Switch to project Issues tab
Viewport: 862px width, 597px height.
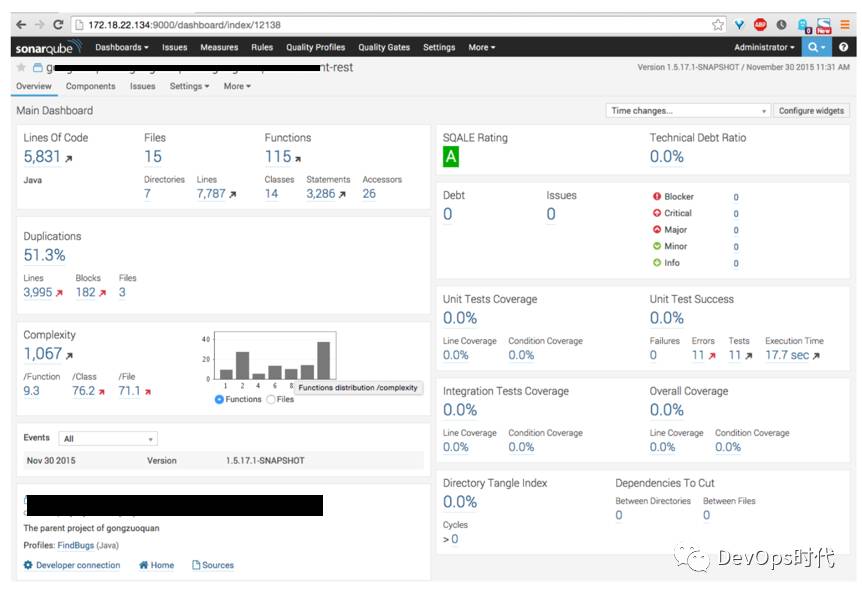click(142, 86)
